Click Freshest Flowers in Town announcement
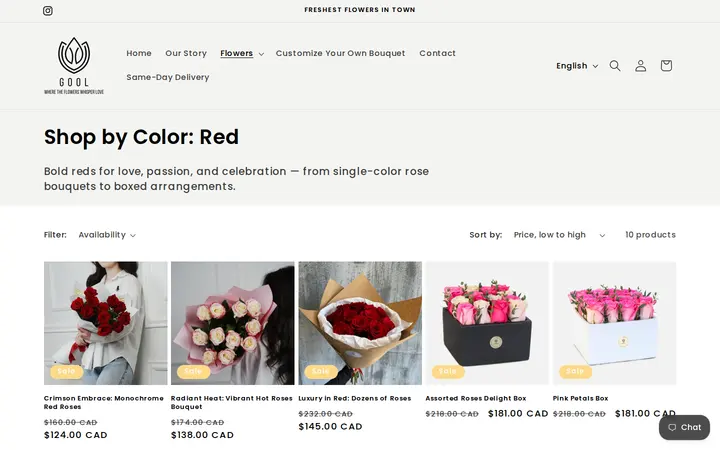This screenshot has height=450, width=720. coord(360,10)
